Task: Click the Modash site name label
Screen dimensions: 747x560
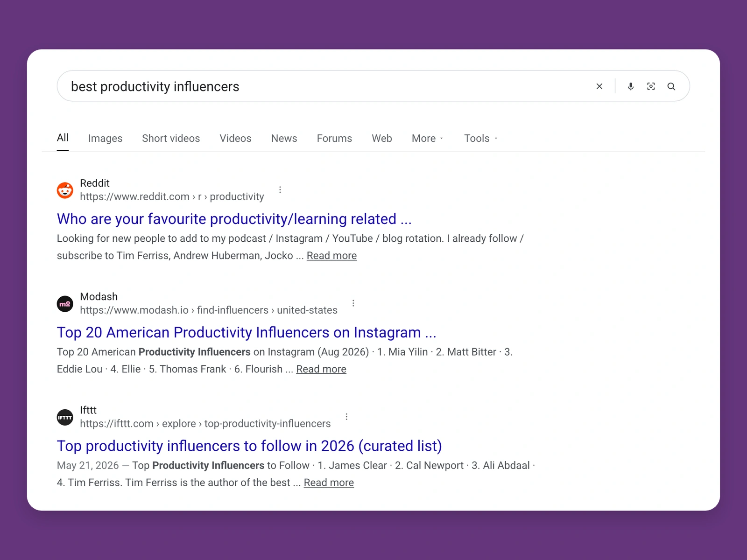Action: [99, 296]
